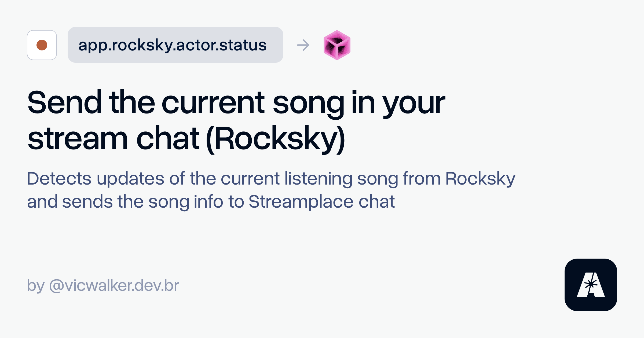
Task: Click the word "Send" in the headline
Action: 64,102
